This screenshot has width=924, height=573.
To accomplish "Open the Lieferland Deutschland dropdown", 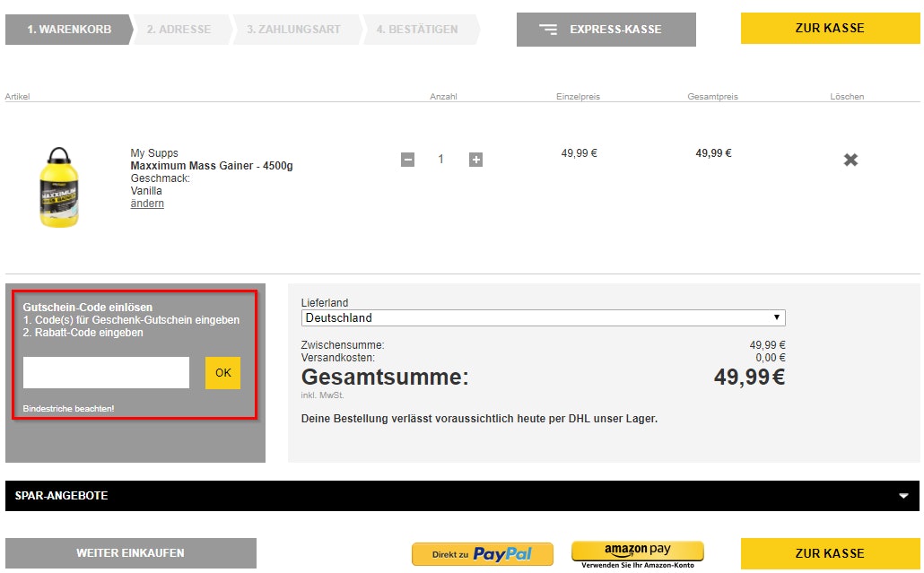I will [543, 318].
